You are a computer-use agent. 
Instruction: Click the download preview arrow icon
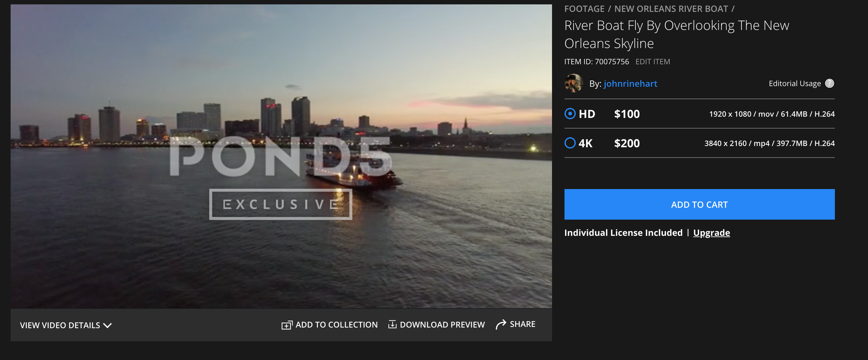point(392,324)
